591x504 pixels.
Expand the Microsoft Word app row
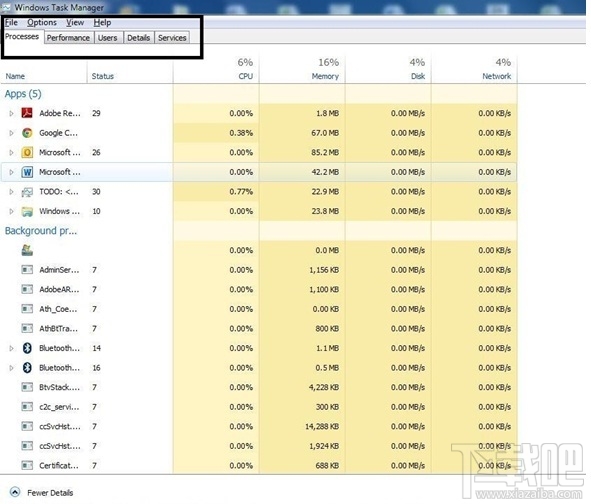pos(11,172)
